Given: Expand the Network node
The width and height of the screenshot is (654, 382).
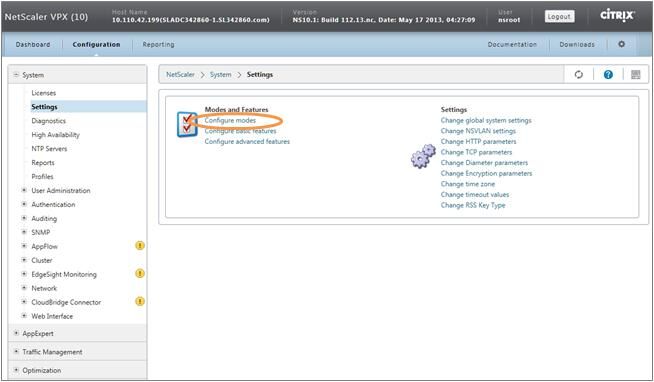Looking at the screenshot, I should [24, 288].
